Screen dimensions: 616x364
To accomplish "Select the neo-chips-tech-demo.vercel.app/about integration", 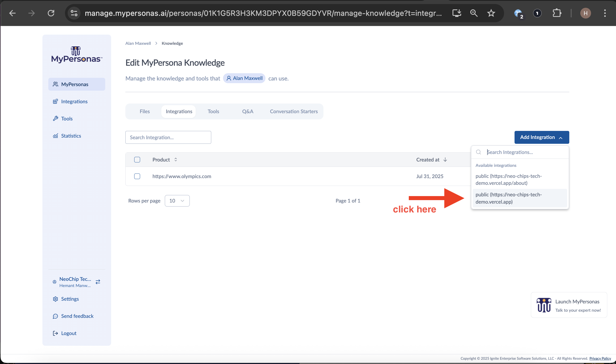I will click(x=520, y=179).
